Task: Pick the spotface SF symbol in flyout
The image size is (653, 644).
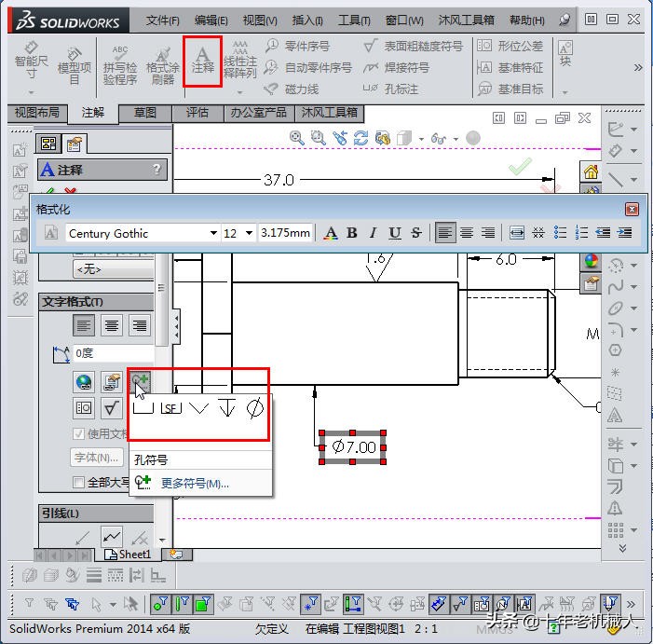Action: (170, 408)
